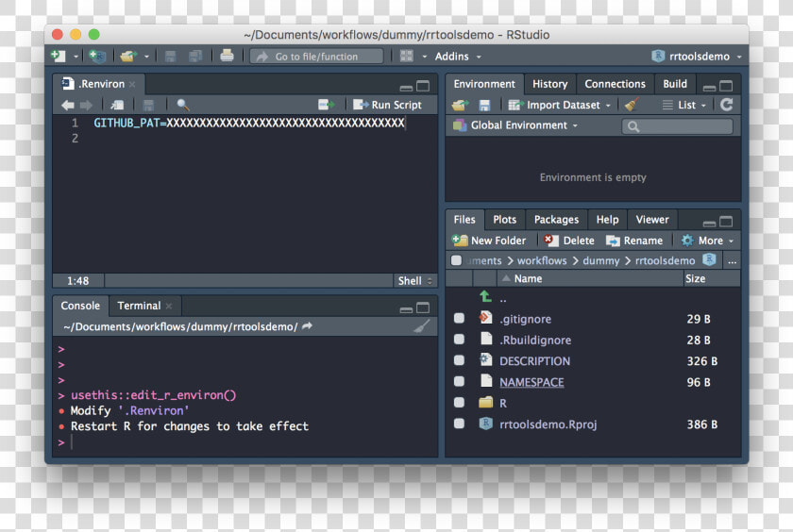Refresh the environment pane
The image size is (793, 532).
pyautogui.click(x=726, y=105)
